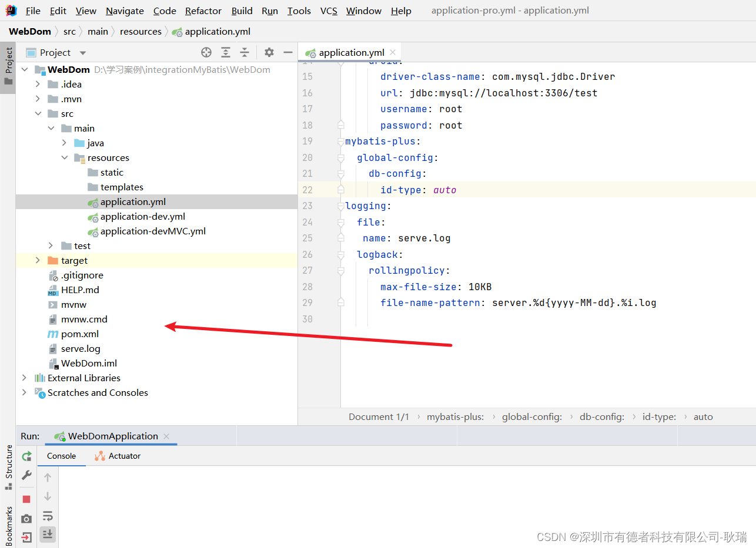756x548 pixels.
Task: Click mybatis-plus: in editor breadcrumb
Action: [x=456, y=416]
